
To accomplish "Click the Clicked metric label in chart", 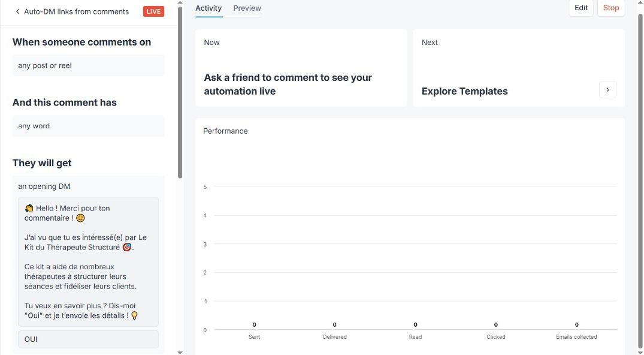I will click(495, 337).
